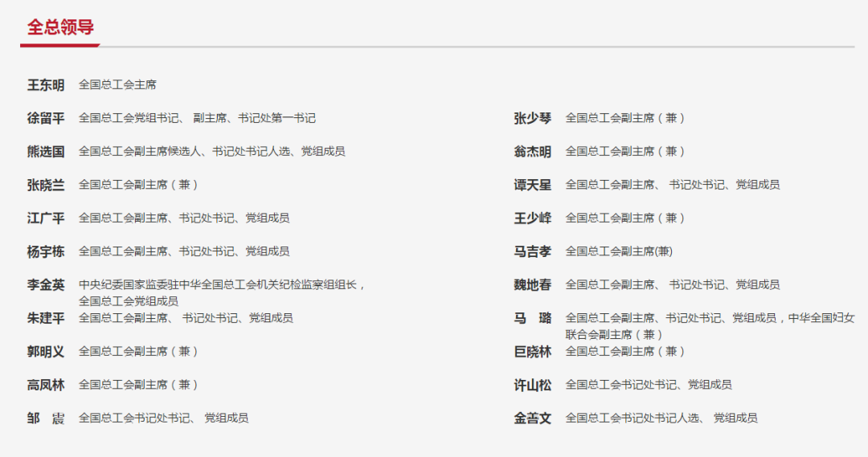Image resolution: width=868 pixels, height=457 pixels.
Task: Select 王少峰 from the list
Action: coord(533,218)
